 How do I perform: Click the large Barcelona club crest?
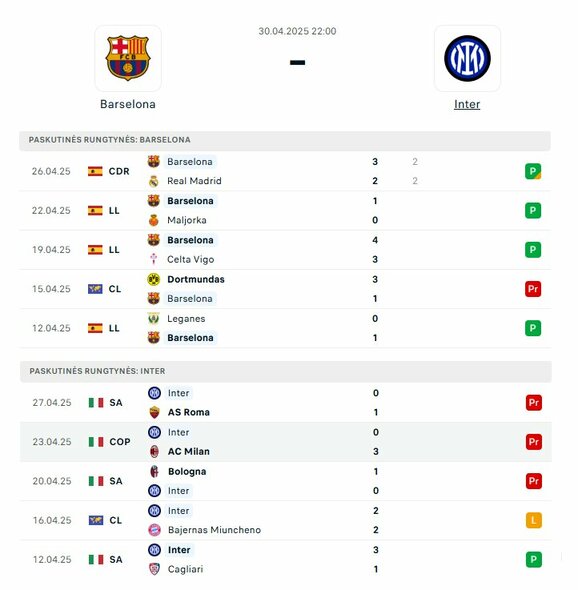tap(128, 58)
